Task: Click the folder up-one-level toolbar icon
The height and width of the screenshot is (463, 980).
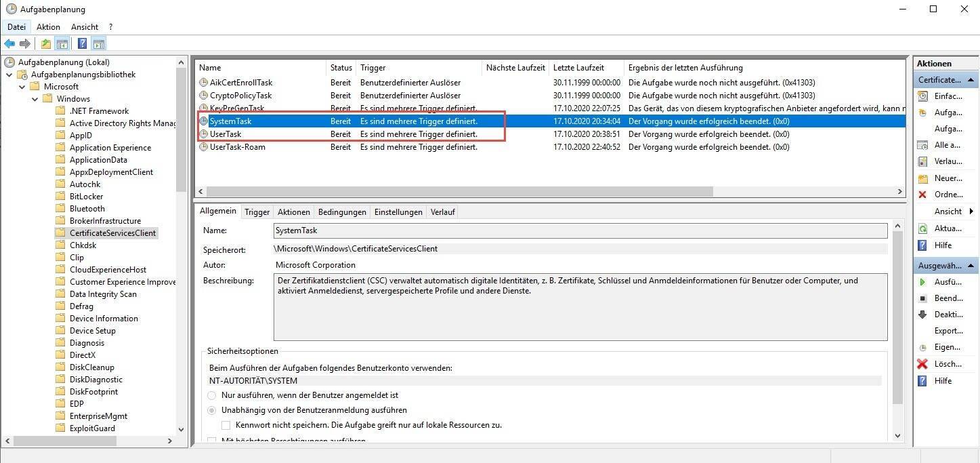Action: 45,44
